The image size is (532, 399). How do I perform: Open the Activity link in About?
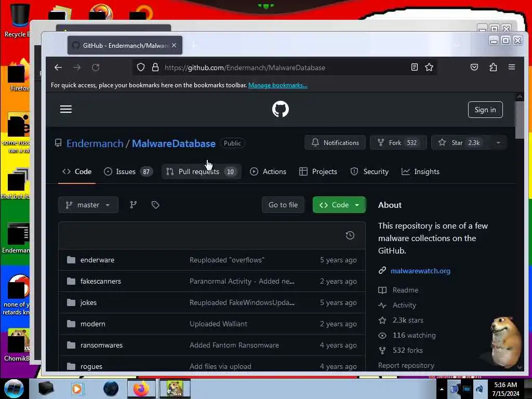point(404,305)
